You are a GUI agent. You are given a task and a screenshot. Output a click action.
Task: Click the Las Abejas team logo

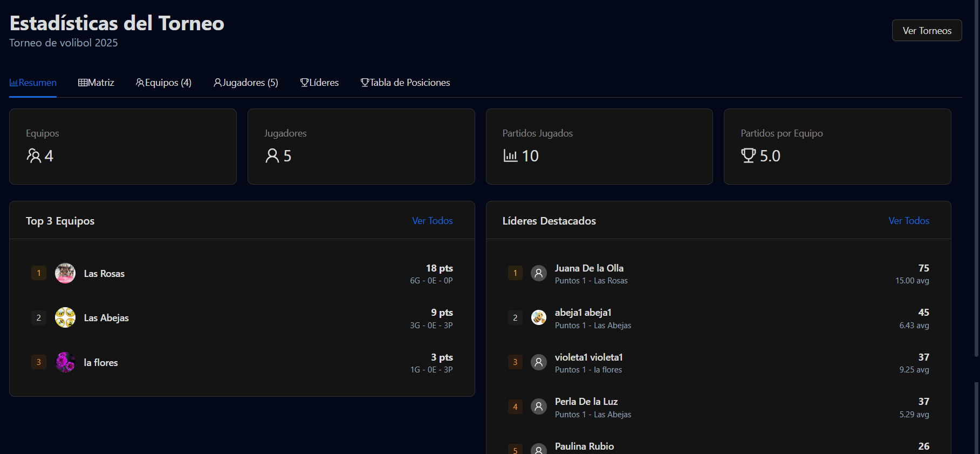click(65, 317)
